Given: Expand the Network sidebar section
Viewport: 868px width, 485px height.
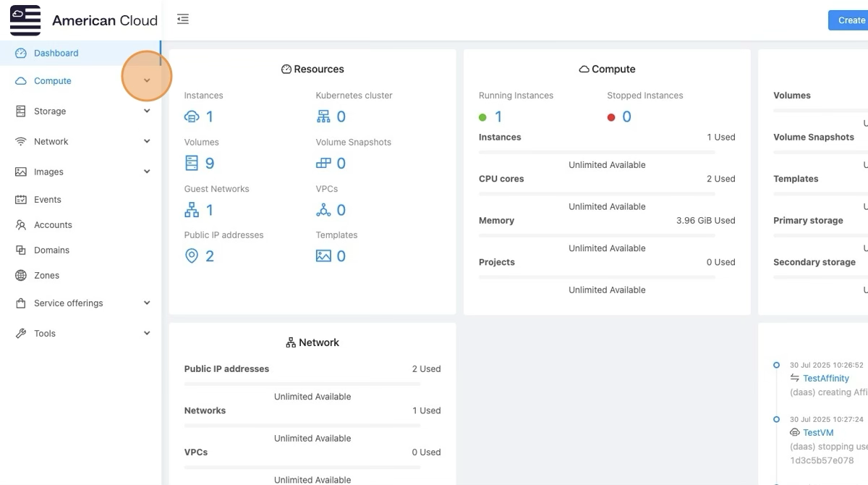Looking at the screenshot, I should pyautogui.click(x=147, y=142).
